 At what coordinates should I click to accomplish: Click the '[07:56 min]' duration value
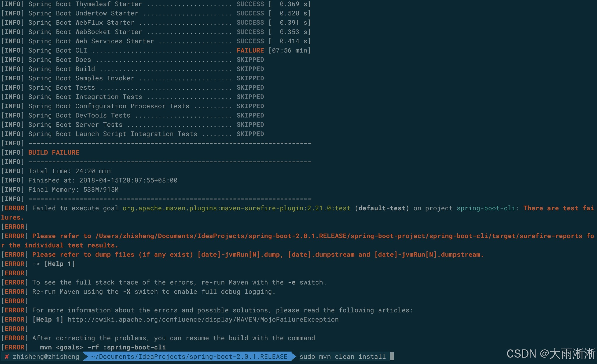[x=289, y=50]
